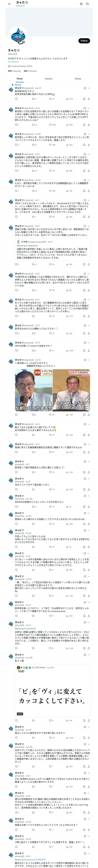The width and height of the screenshot is (98, 868).
Task: Go back using the arrow icon
Action: [9, 4]
